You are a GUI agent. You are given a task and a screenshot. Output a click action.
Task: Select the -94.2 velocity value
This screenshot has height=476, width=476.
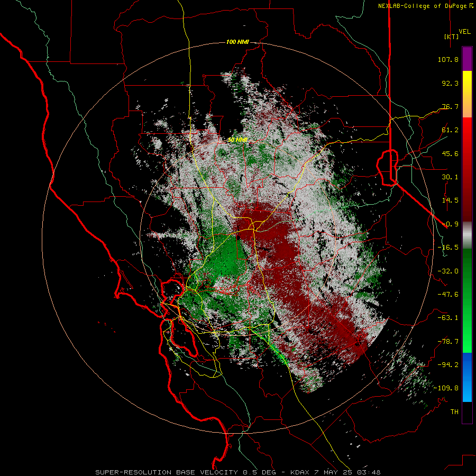click(448, 365)
